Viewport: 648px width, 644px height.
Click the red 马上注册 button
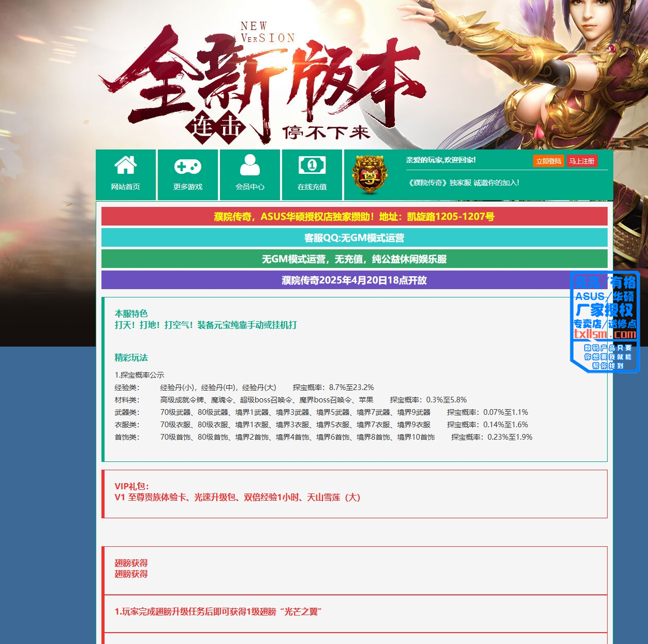tap(582, 161)
